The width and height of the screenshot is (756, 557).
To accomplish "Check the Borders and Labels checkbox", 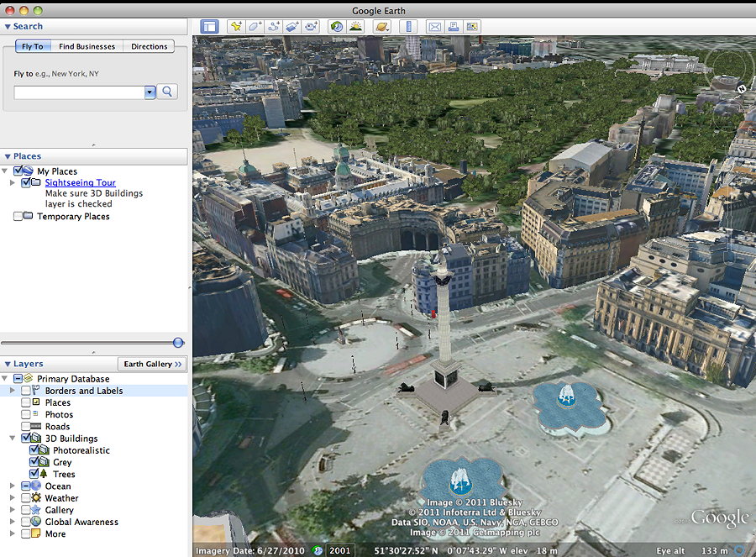I will point(26,391).
